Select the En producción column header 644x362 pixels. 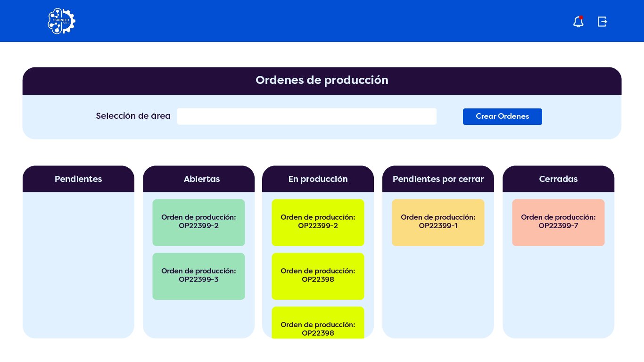pyautogui.click(x=318, y=179)
